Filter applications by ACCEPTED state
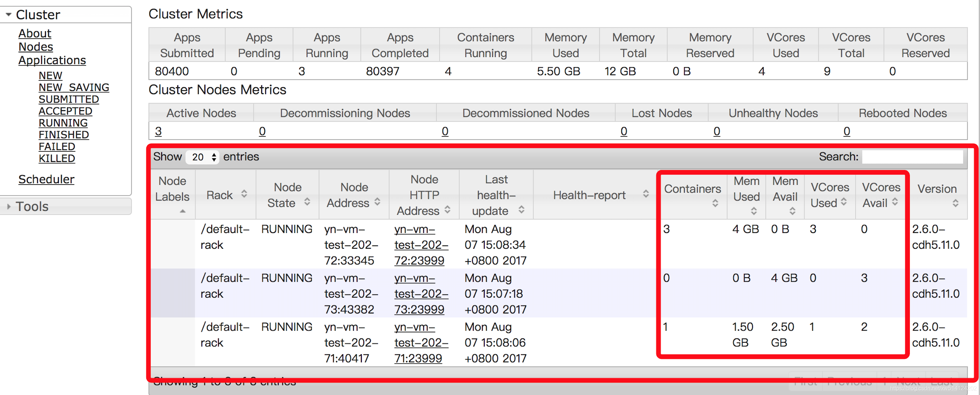 click(x=65, y=111)
